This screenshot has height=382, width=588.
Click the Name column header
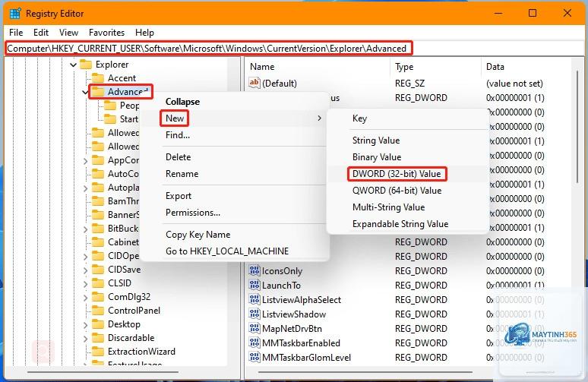click(x=318, y=67)
